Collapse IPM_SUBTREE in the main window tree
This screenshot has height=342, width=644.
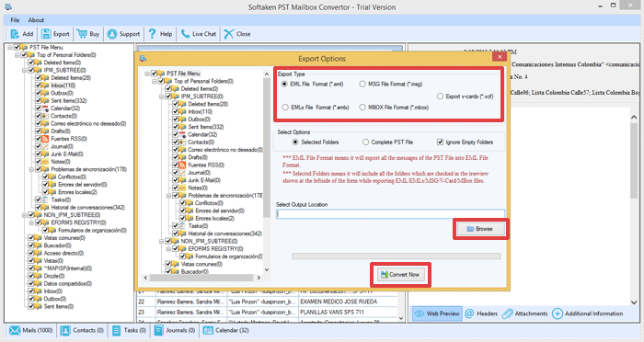24,70
